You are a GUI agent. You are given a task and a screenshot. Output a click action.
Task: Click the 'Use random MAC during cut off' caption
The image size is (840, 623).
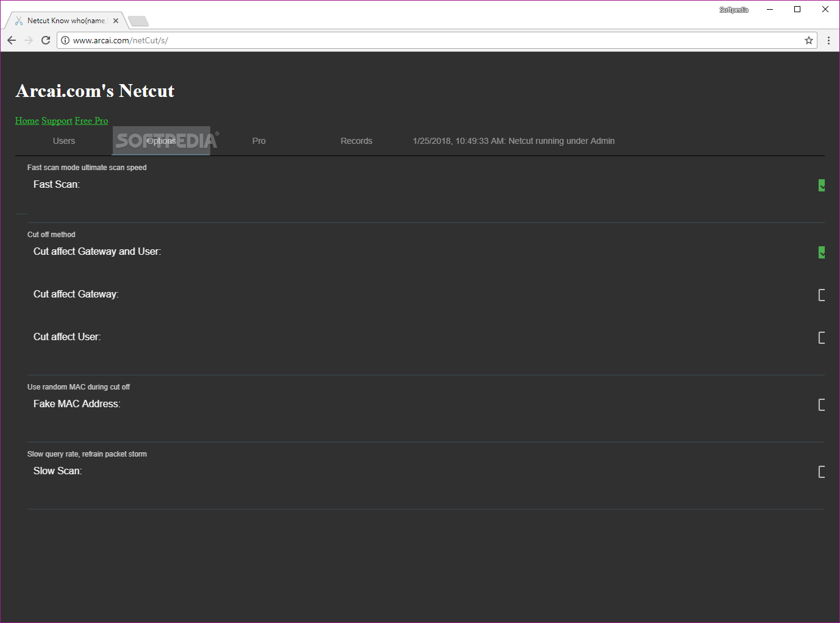tap(79, 387)
